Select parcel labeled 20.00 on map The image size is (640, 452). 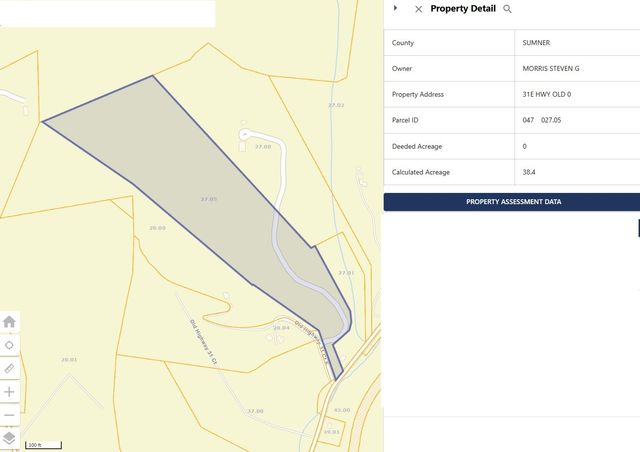(157, 228)
